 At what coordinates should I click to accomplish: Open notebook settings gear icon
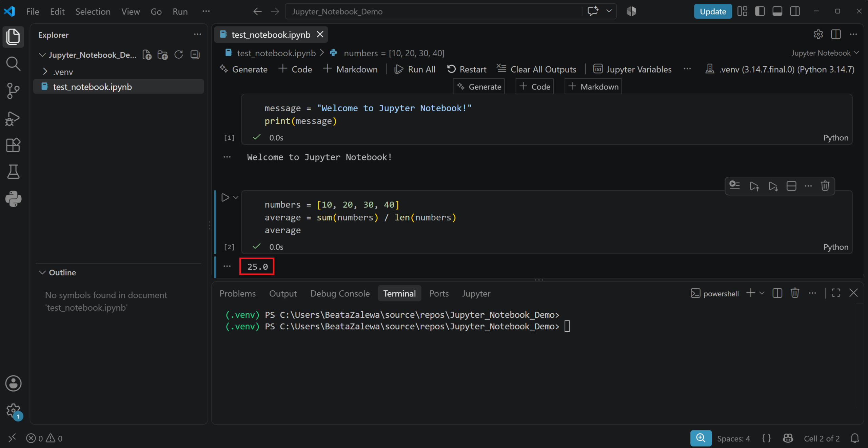818,34
